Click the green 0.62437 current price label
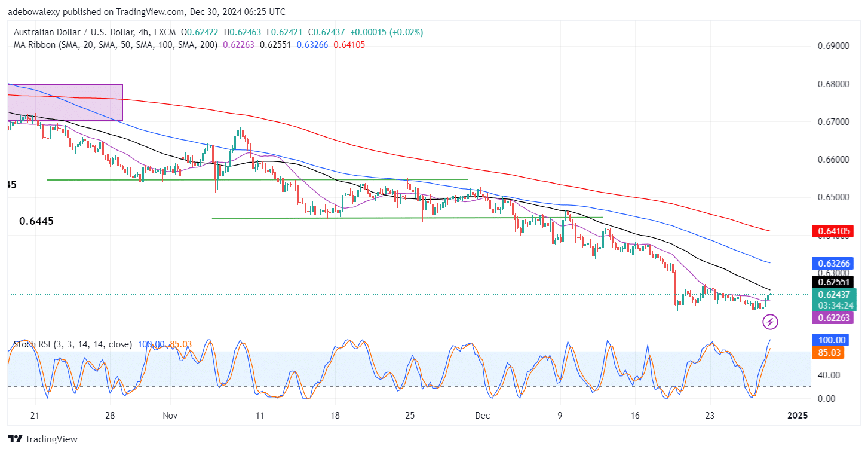Viewport: 868px width, 452px height. [833, 294]
